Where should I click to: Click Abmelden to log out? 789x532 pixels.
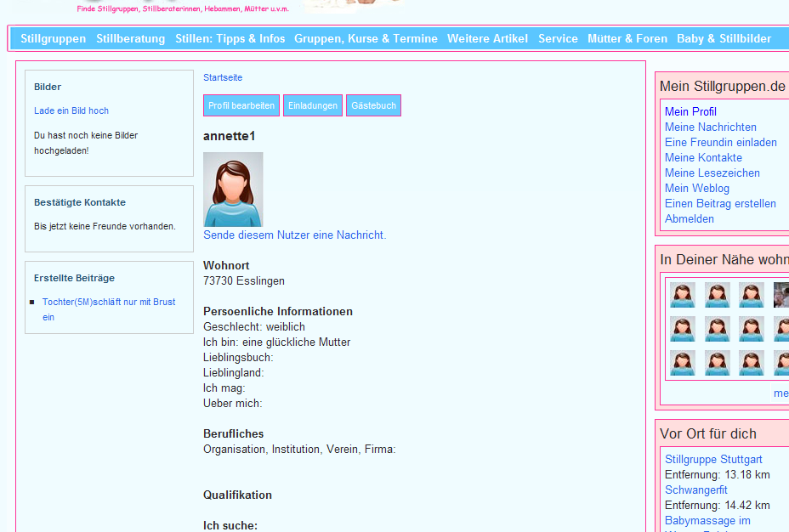click(x=689, y=218)
